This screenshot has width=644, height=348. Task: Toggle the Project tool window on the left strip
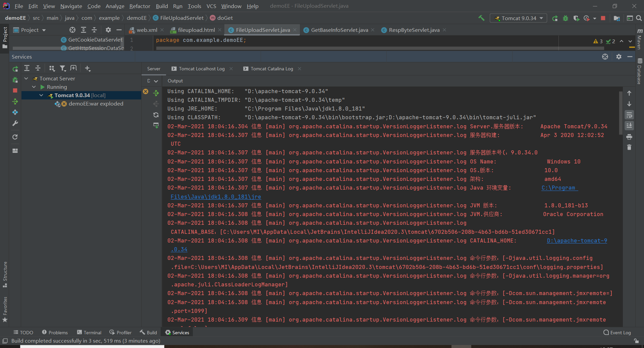pyautogui.click(x=5, y=38)
